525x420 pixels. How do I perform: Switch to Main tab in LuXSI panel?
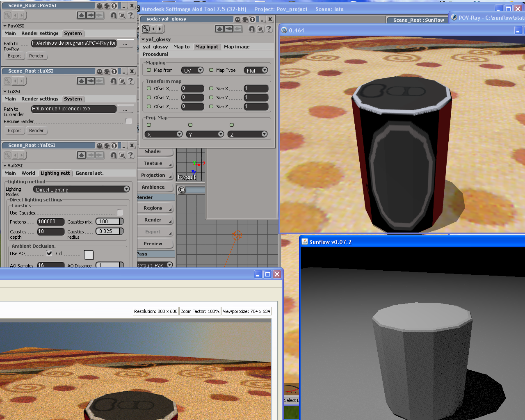(10, 99)
